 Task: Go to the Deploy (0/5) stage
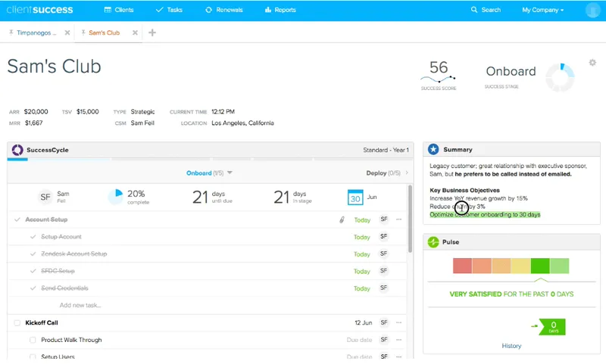[x=383, y=173]
